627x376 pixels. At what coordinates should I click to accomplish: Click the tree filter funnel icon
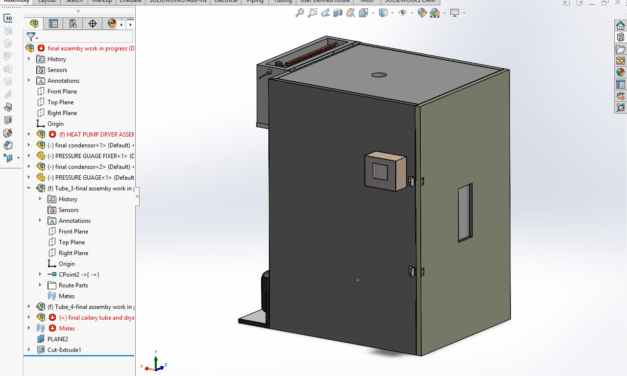point(31,37)
